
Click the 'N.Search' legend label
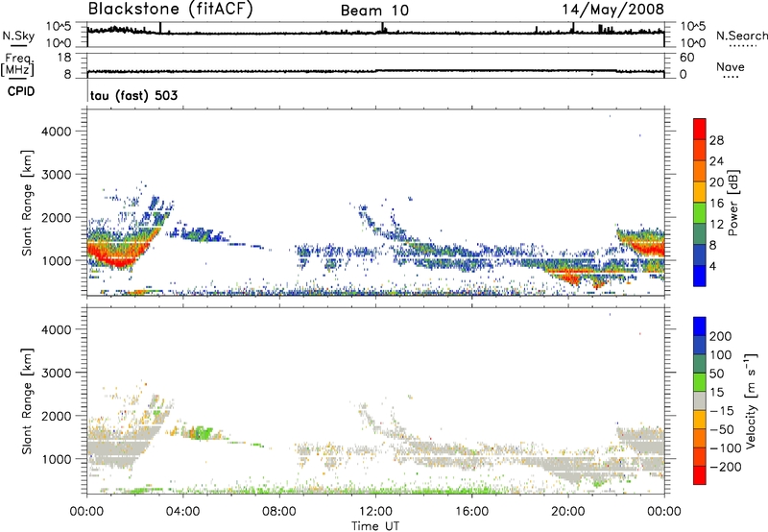pos(742,36)
